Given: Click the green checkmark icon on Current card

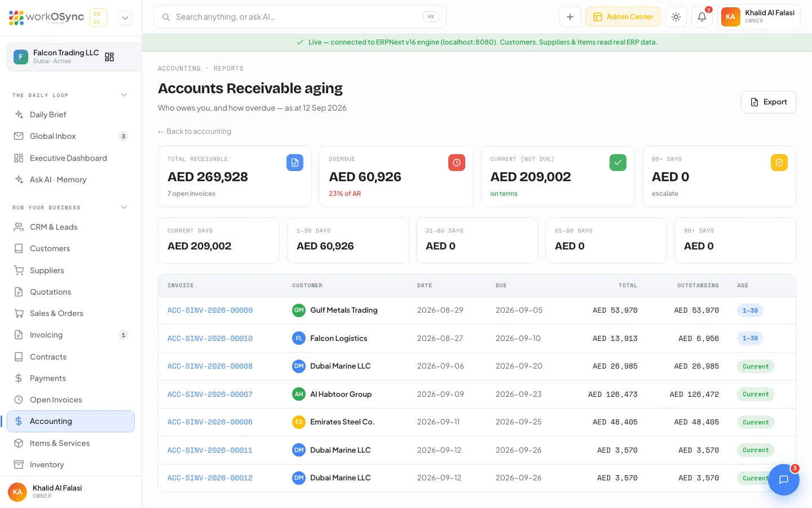Looking at the screenshot, I should pos(618,163).
